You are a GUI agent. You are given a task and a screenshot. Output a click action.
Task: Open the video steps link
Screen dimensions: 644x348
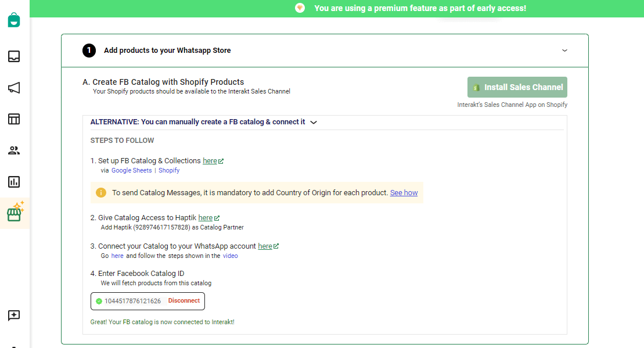click(231, 256)
